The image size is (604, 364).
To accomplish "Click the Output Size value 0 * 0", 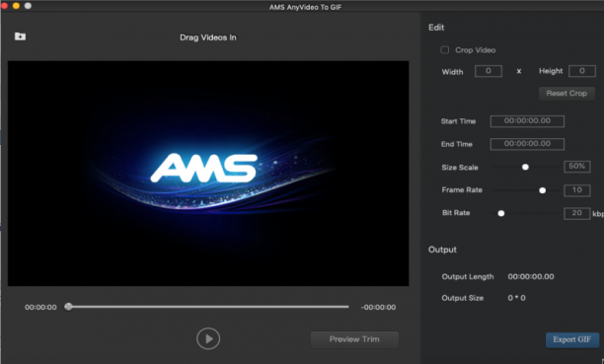I will [516, 298].
